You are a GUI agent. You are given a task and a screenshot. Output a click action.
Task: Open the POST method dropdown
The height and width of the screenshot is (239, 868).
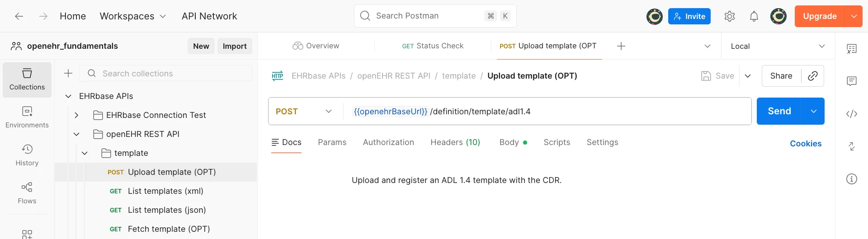[x=304, y=111]
